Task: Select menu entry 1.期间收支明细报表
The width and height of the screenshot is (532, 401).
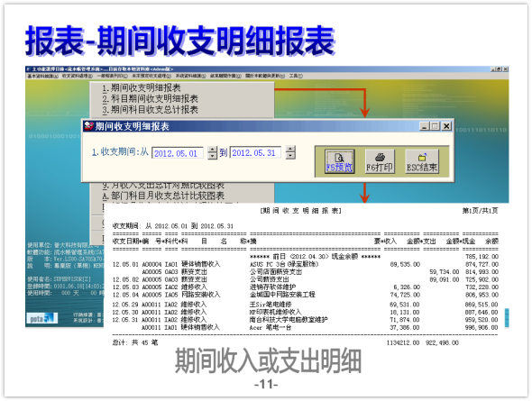Action: [x=142, y=88]
